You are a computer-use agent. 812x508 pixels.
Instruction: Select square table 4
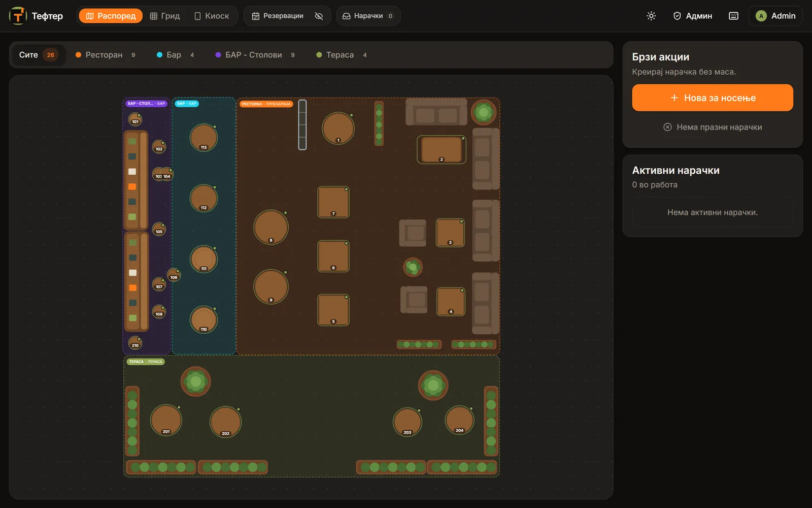pyautogui.click(x=451, y=302)
